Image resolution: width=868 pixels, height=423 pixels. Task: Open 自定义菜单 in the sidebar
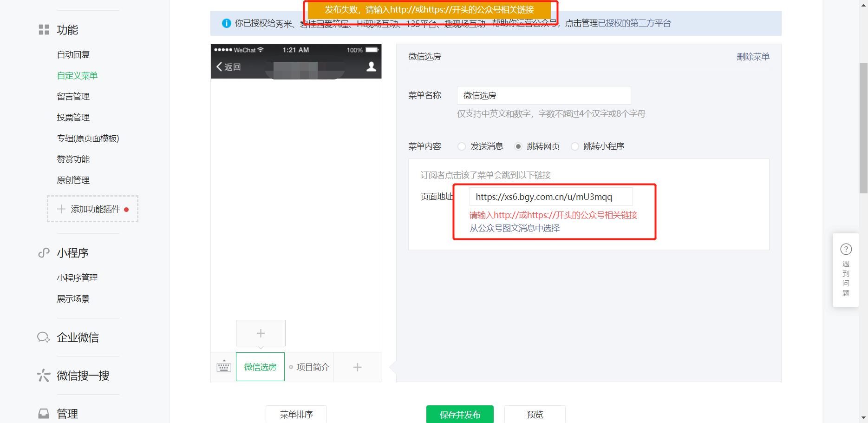point(77,76)
